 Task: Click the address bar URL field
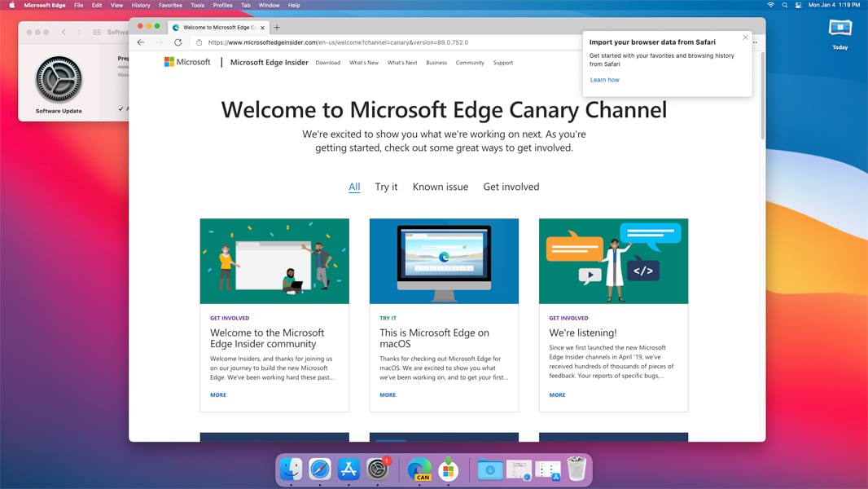point(366,42)
